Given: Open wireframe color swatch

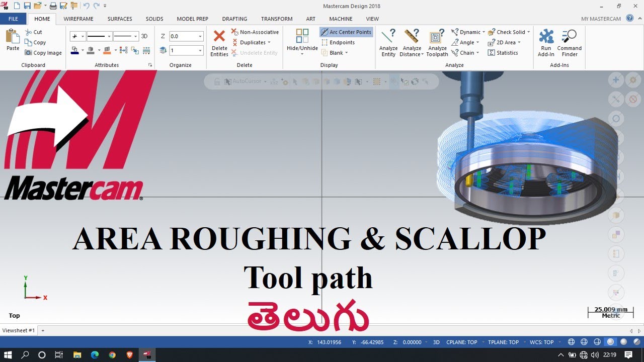Looking at the screenshot, I should pos(74,50).
